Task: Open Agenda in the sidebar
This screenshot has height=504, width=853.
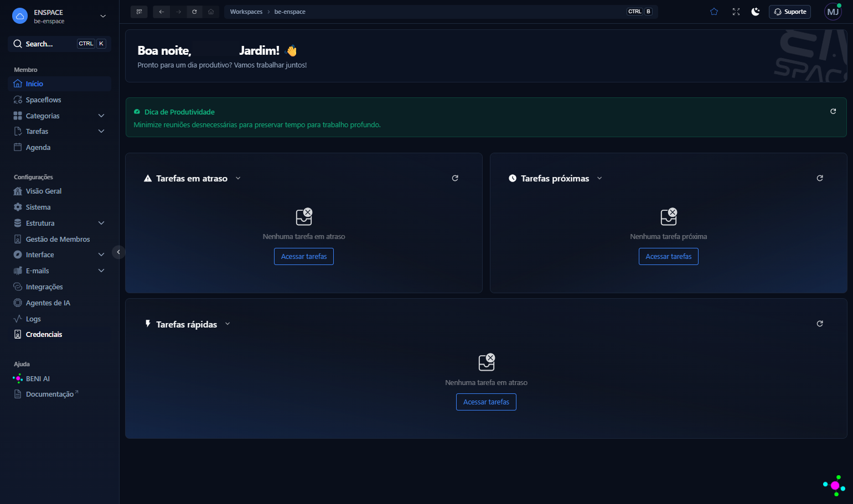Action: coord(60,147)
